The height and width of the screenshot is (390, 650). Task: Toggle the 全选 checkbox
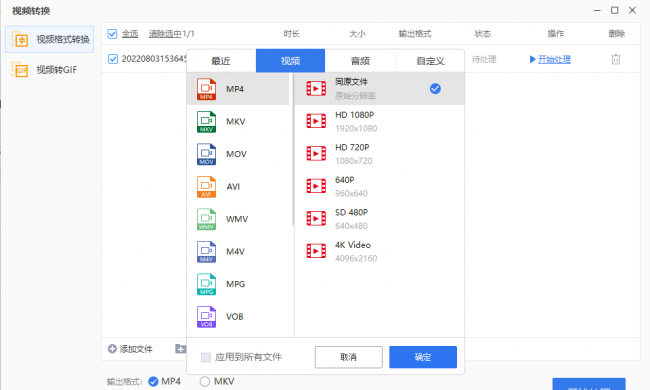tap(112, 34)
